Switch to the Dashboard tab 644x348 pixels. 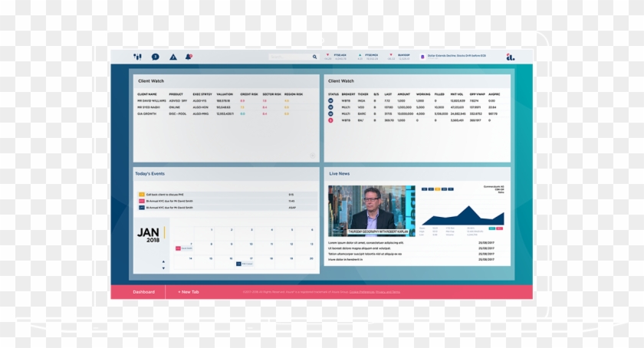(143, 292)
